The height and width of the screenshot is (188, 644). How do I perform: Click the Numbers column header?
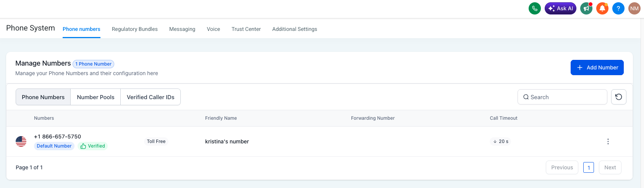click(44, 118)
